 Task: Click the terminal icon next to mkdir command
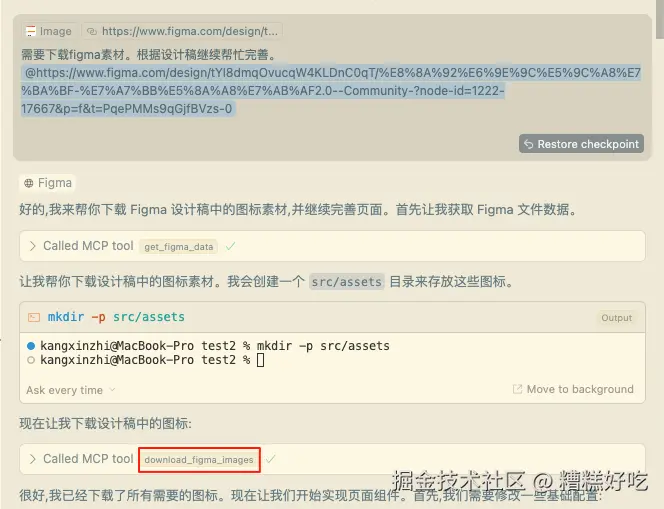(34, 317)
